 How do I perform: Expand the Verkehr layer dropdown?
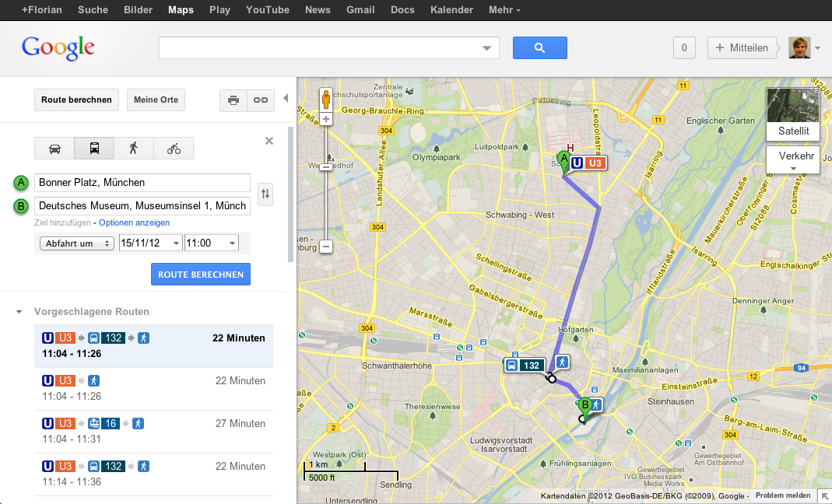tap(793, 159)
